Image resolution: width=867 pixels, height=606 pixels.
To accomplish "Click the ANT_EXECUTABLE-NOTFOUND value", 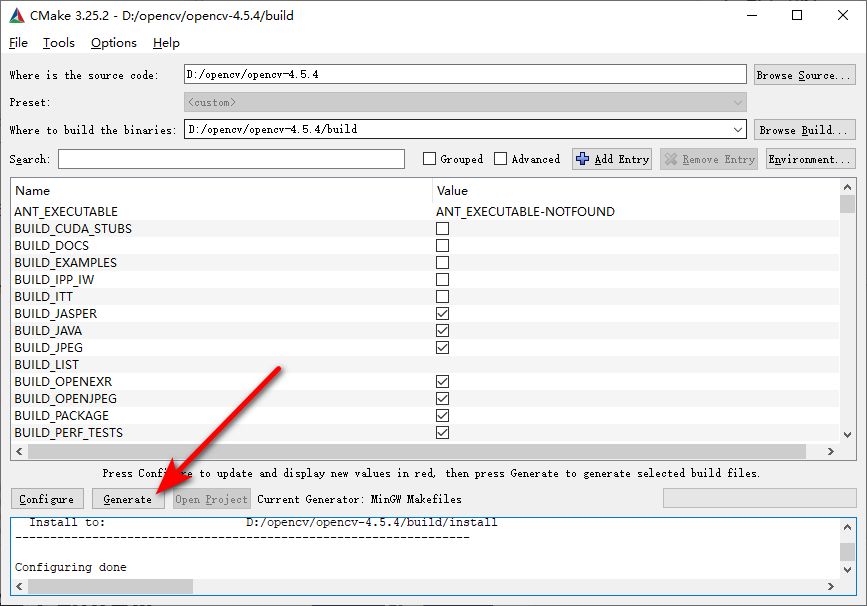I will (x=525, y=212).
